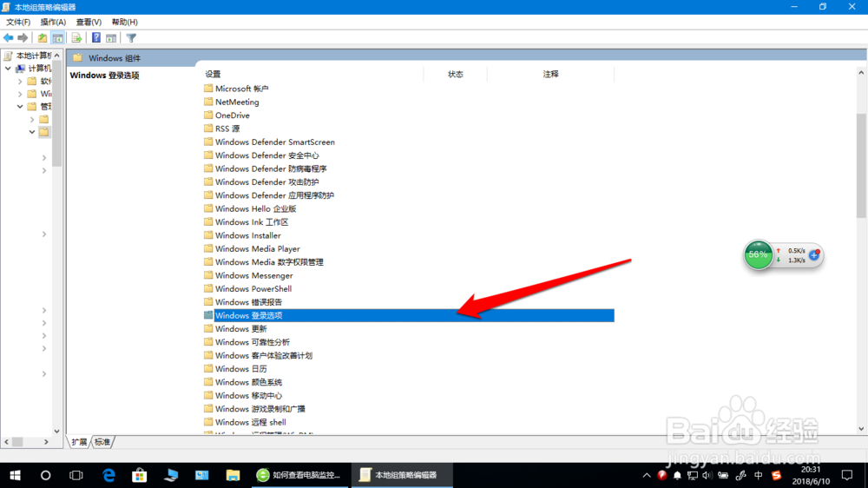Click the Export List toolbar icon
Image resolution: width=868 pixels, height=488 pixels.
76,37
